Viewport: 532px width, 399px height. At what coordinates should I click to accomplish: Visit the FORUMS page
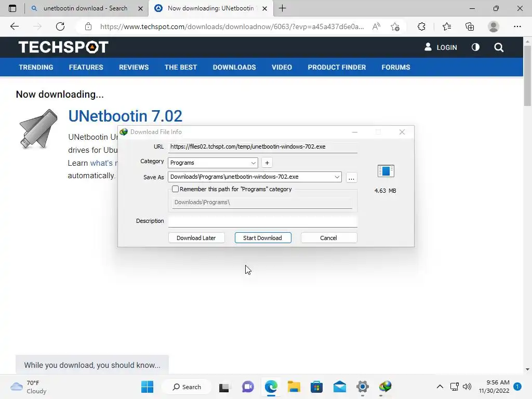395,67
